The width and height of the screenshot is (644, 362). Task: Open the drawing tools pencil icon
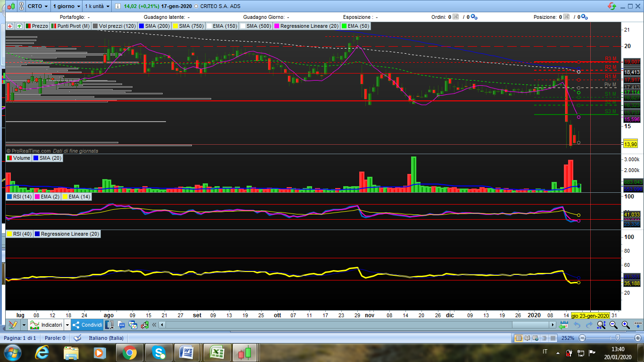[x=13, y=325]
